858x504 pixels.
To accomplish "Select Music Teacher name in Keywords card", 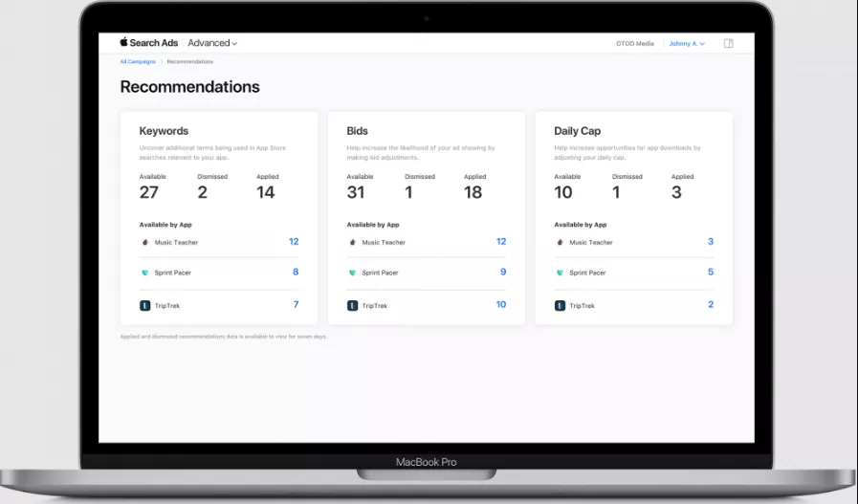I will pyautogui.click(x=176, y=242).
